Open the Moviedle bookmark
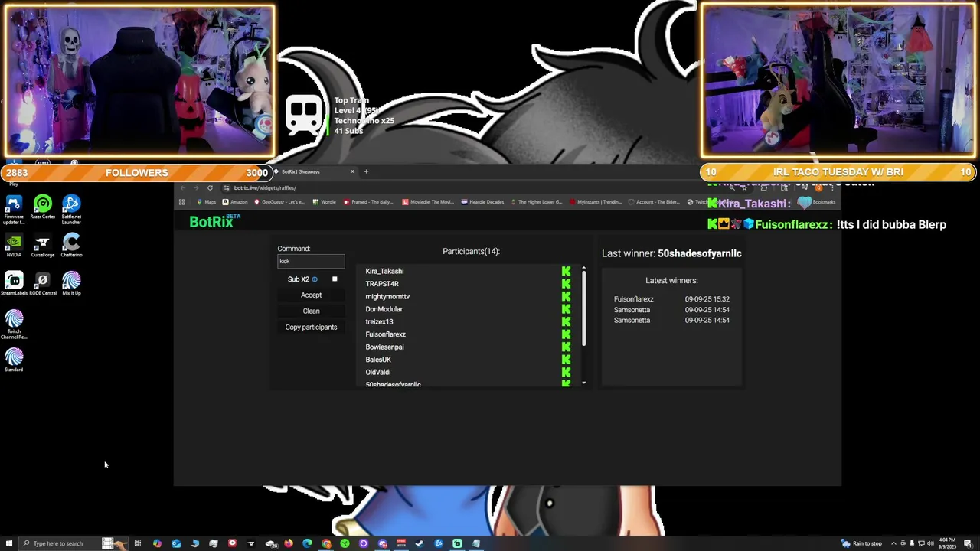Viewport: 980px width, 551px height. click(x=428, y=202)
